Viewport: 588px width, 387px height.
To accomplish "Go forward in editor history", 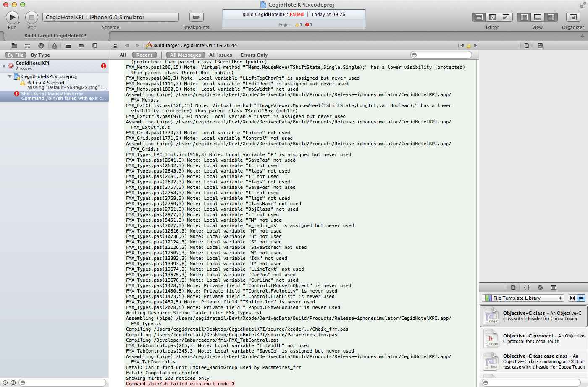I will coord(137,45).
